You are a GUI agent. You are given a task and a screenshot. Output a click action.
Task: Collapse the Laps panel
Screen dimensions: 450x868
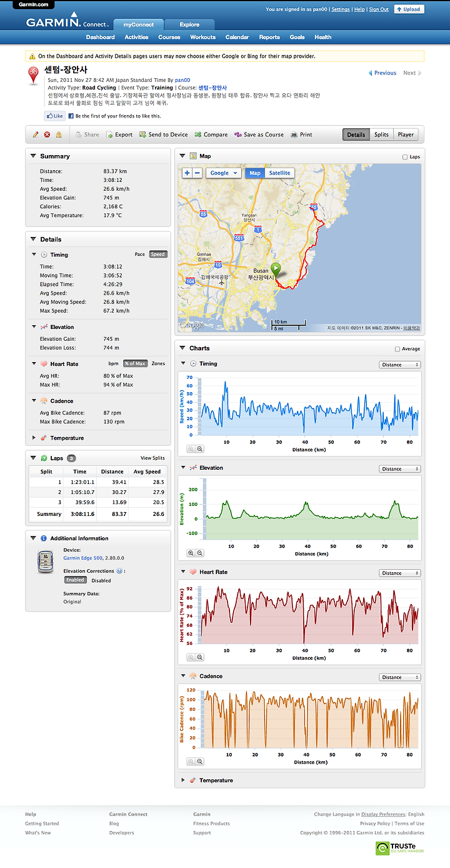33,458
